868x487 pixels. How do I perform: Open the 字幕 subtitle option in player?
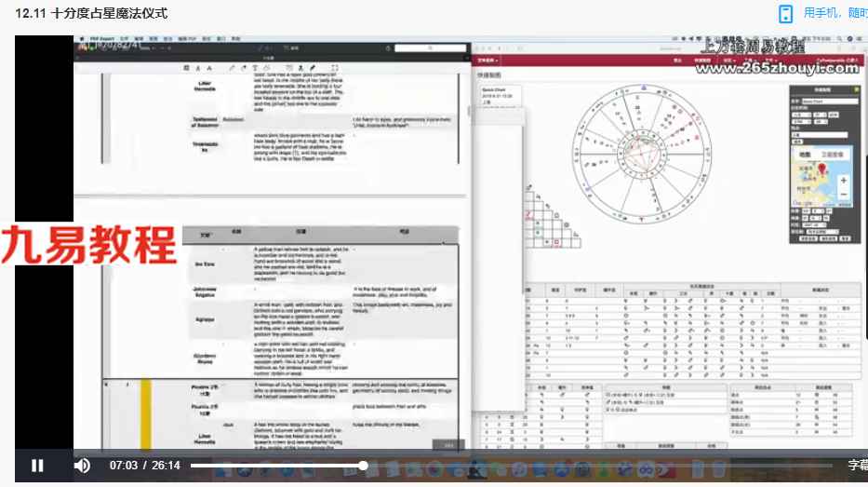coord(858,466)
